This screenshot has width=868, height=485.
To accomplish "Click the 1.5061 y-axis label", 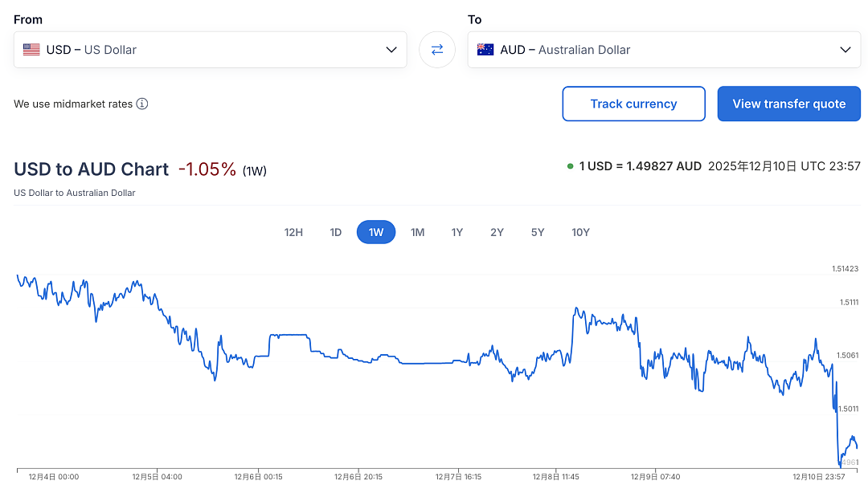I will [x=847, y=356].
